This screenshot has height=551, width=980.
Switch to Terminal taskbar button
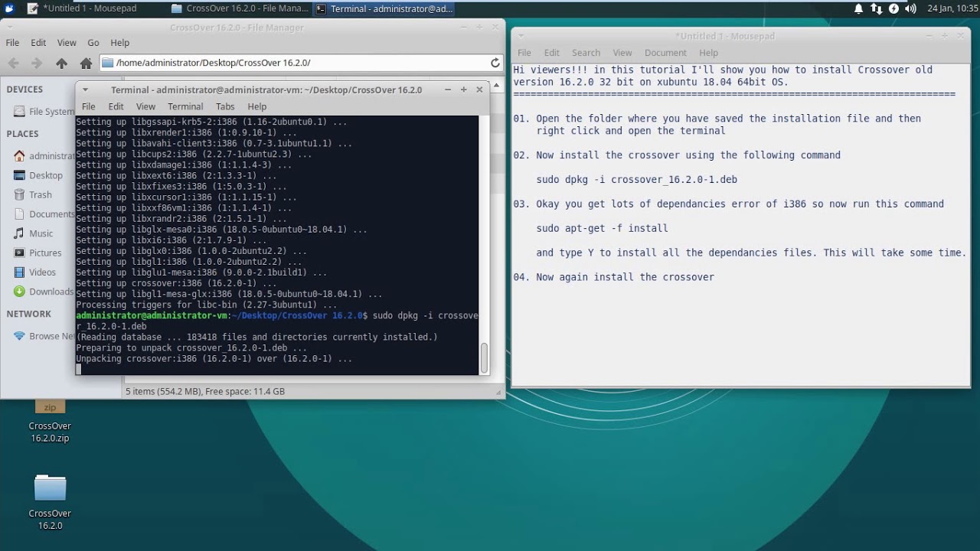(384, 8)
